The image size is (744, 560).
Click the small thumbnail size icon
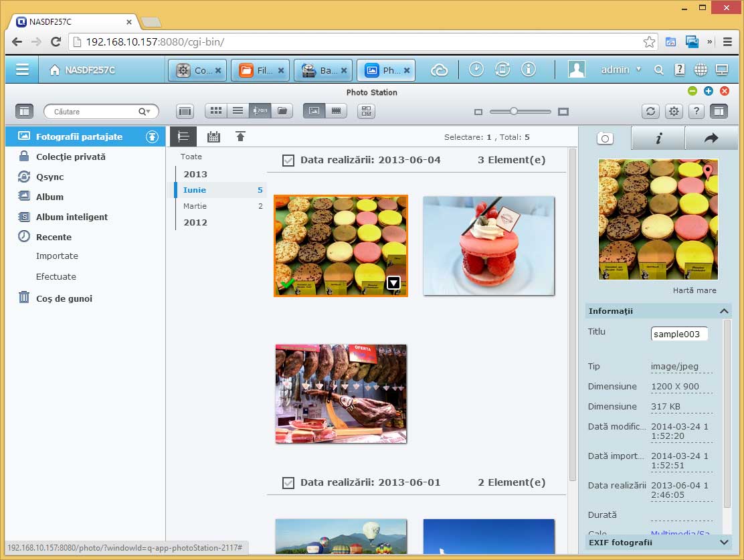coord(478,112)
